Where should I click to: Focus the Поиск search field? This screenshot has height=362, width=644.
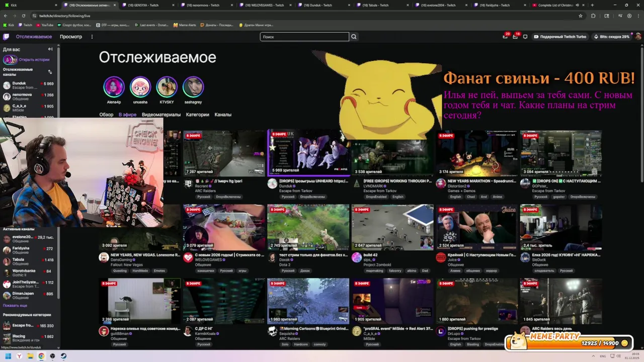tap(304, 37)
